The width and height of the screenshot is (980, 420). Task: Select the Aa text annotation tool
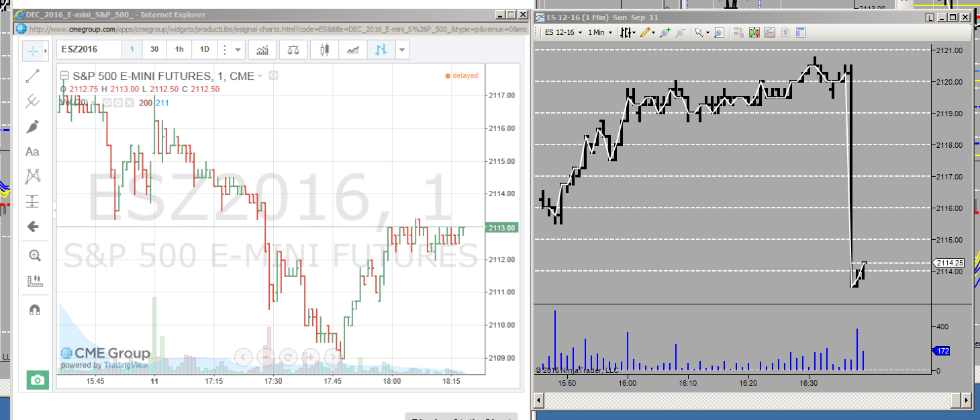32,152
